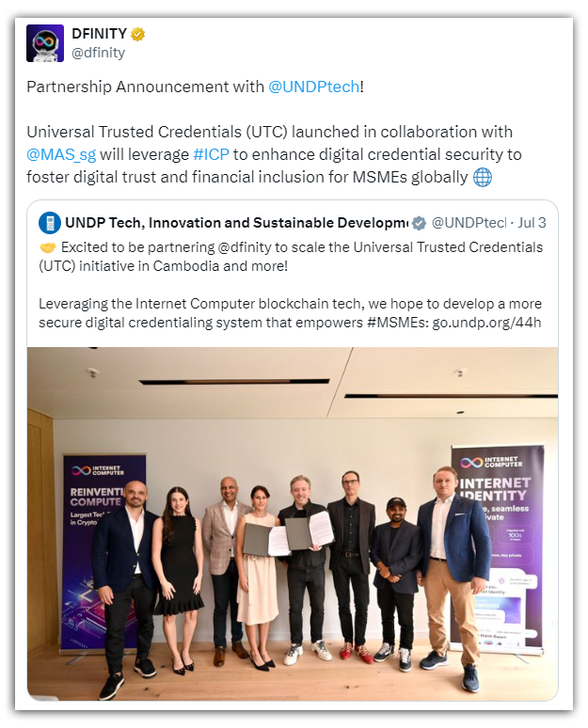
Task: Click the @dfinity handle under the name
Action: (98, 53)
